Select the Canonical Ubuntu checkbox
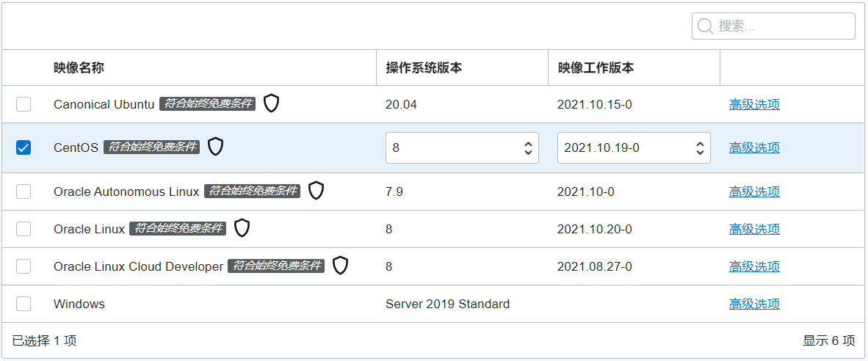Image resolution: width=868 pixels, height=361 pixels. tap(23, 104)
